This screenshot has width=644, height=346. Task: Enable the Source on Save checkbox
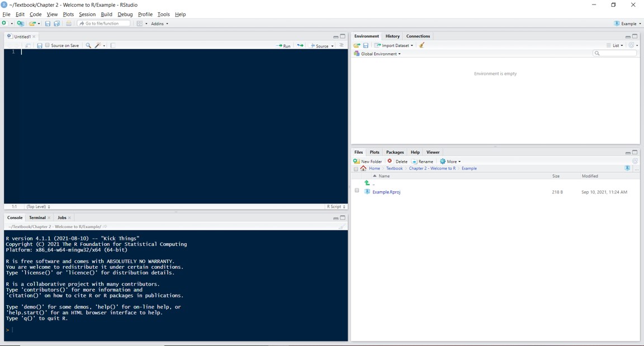[48, 45]
